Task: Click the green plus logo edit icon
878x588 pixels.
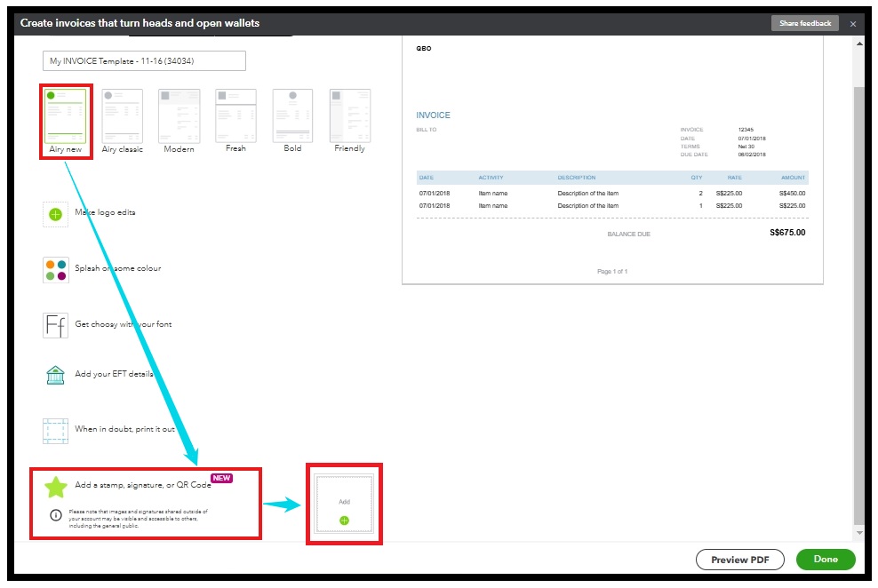Action: point(55,214)
